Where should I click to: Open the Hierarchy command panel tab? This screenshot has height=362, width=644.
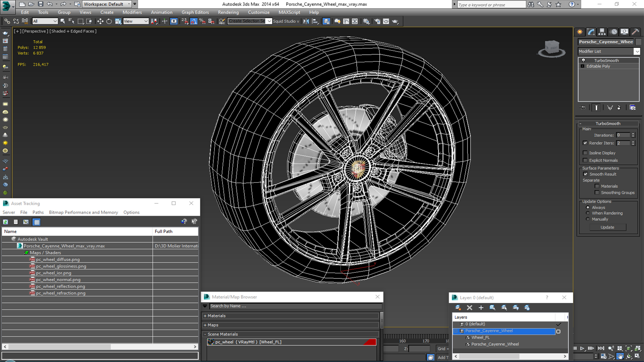point(602,32)
